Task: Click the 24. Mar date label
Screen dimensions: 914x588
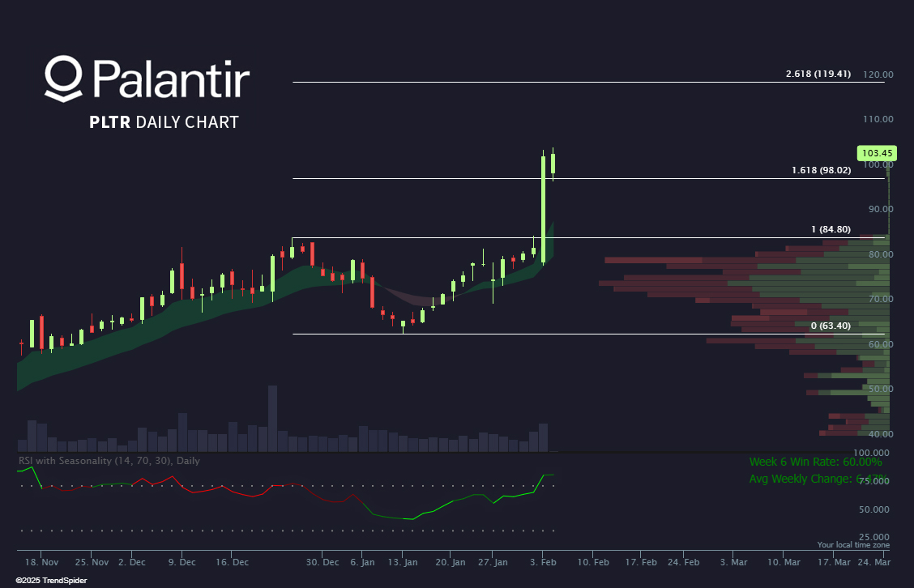Action: coord(873,562)
